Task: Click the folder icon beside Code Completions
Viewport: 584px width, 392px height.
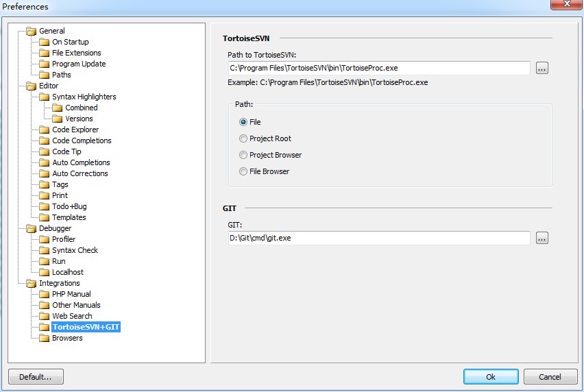Action: coord(45,140)
